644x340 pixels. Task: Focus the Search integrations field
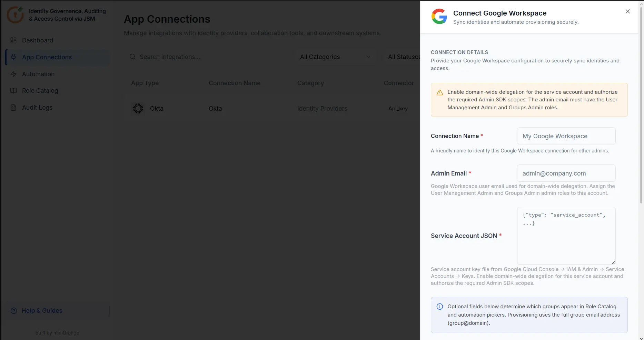point(207,57)
